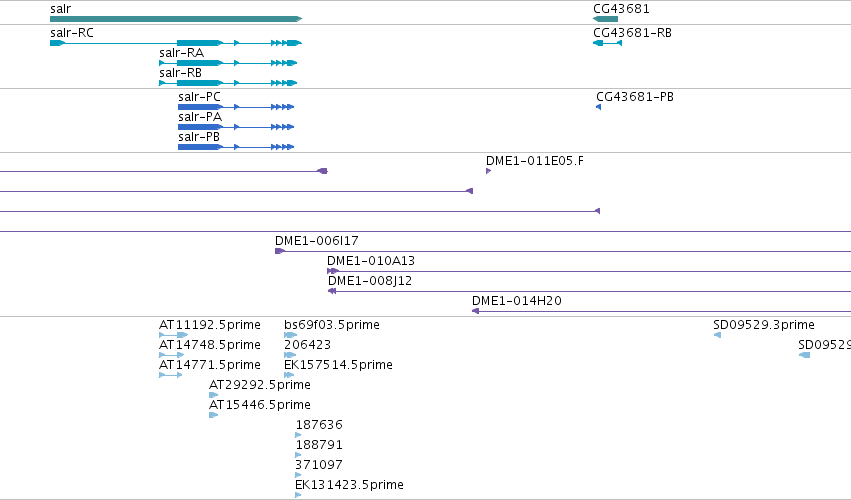Select the CG43681-PB protein arrow

click(599, 107)
